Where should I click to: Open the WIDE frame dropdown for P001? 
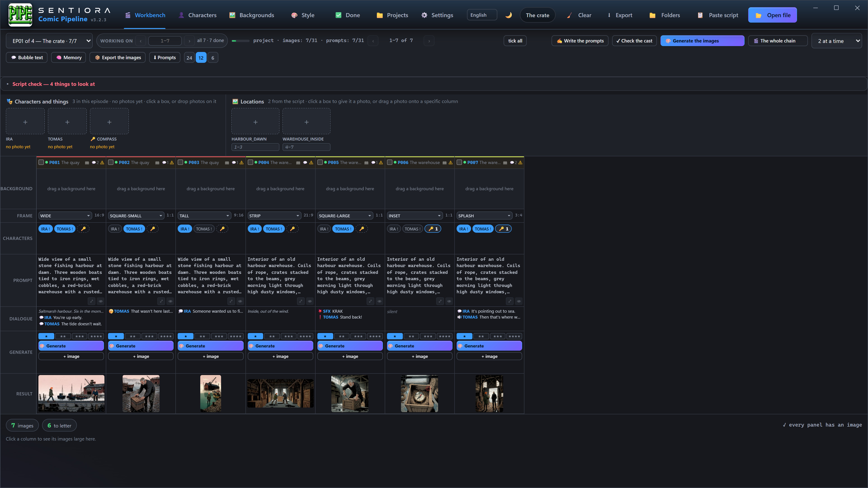point(65,216)
